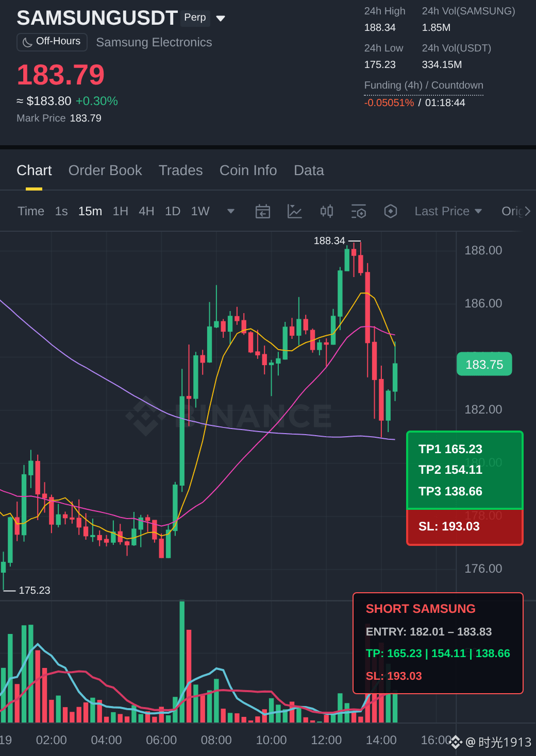
Task: Tap the 186.00 price axis label
Action: 483,303
